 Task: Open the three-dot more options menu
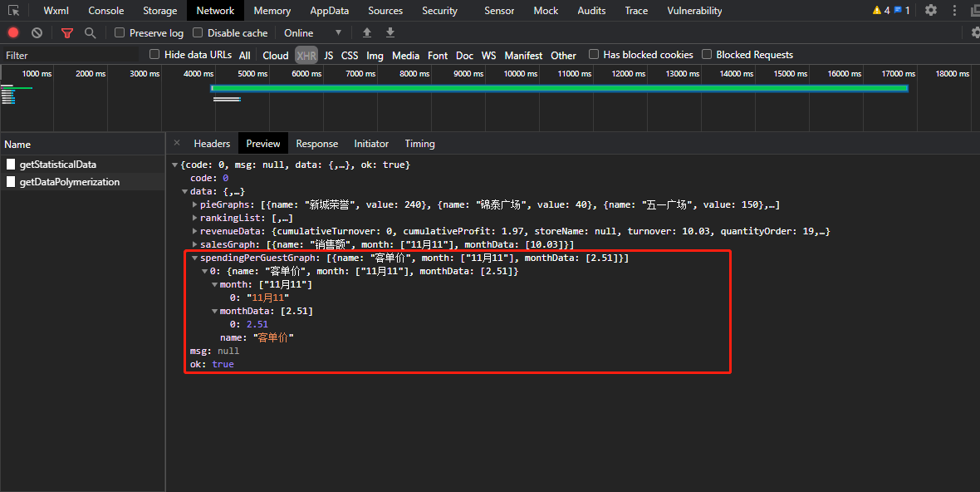(x=954, y=10)
